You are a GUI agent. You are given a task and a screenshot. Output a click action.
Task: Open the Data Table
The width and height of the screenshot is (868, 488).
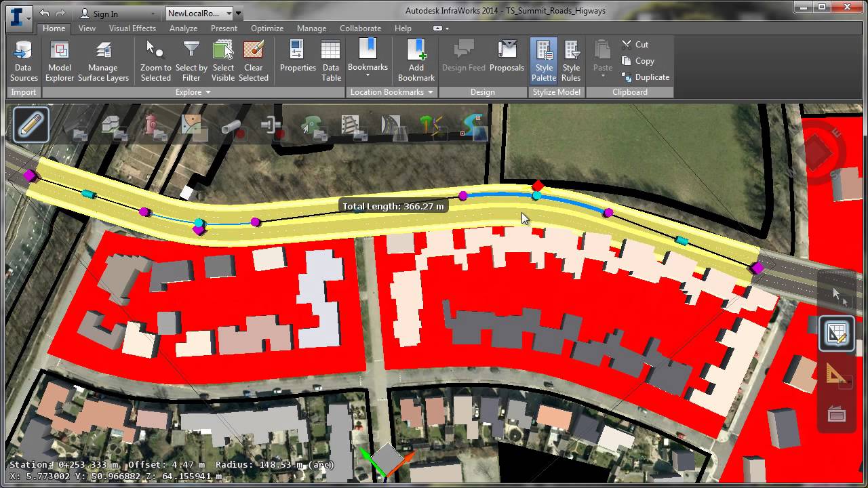click(x=331, y=61)
